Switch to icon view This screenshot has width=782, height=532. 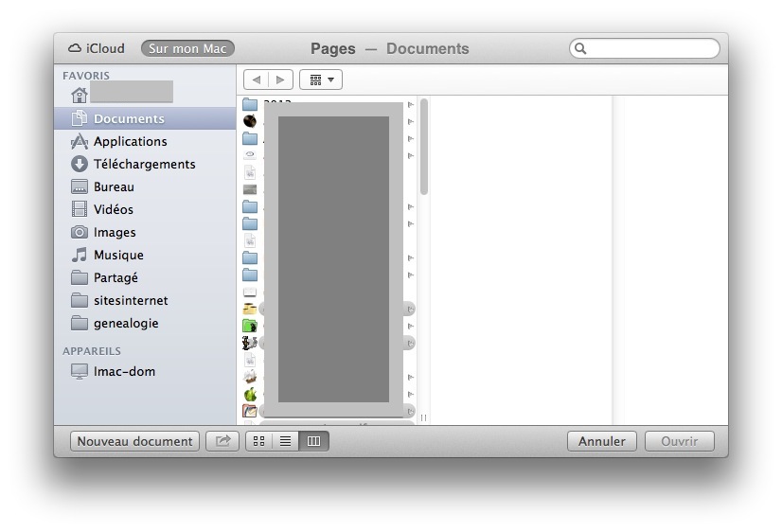tap(258, 441)
